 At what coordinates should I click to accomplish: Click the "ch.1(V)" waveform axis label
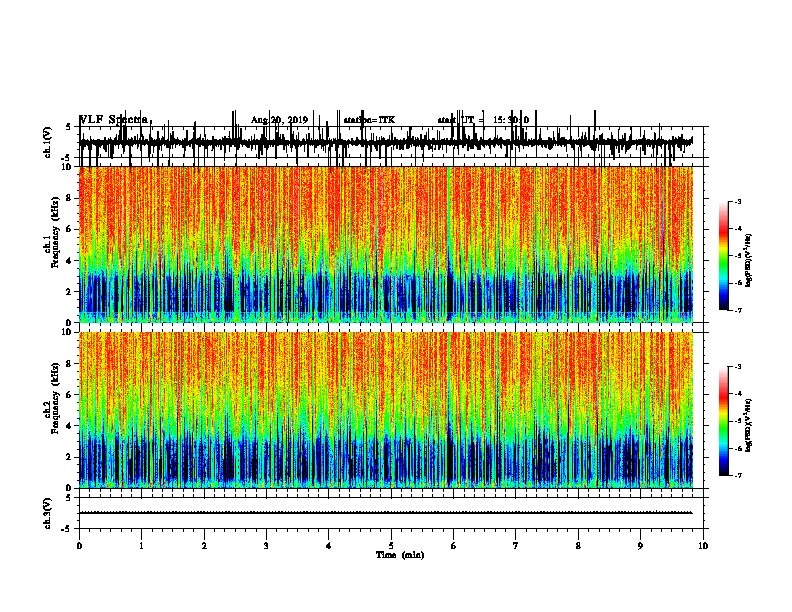[47, 142]
